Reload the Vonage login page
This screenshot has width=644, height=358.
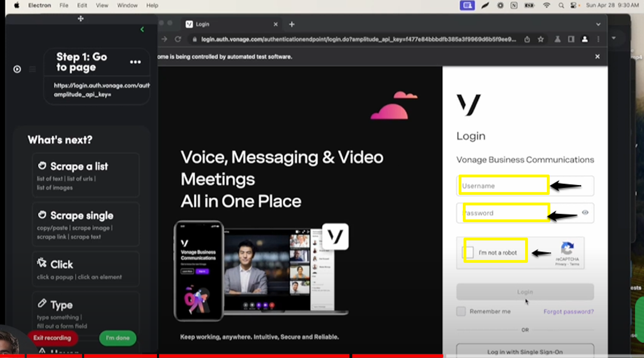coord(178,39)
